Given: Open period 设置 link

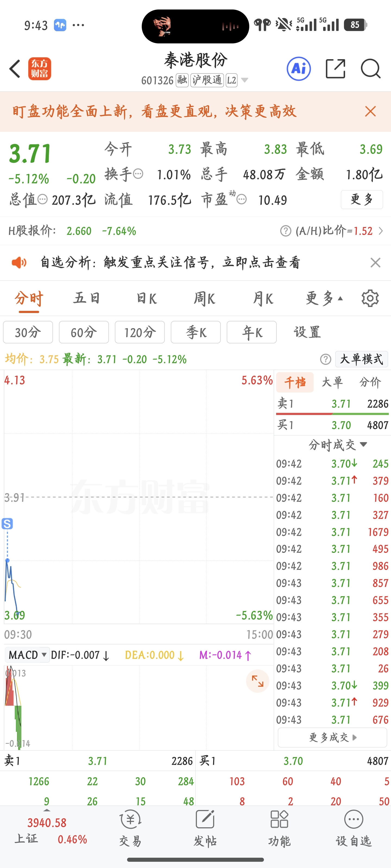Looking at the screenshot, I should (307, 332).
